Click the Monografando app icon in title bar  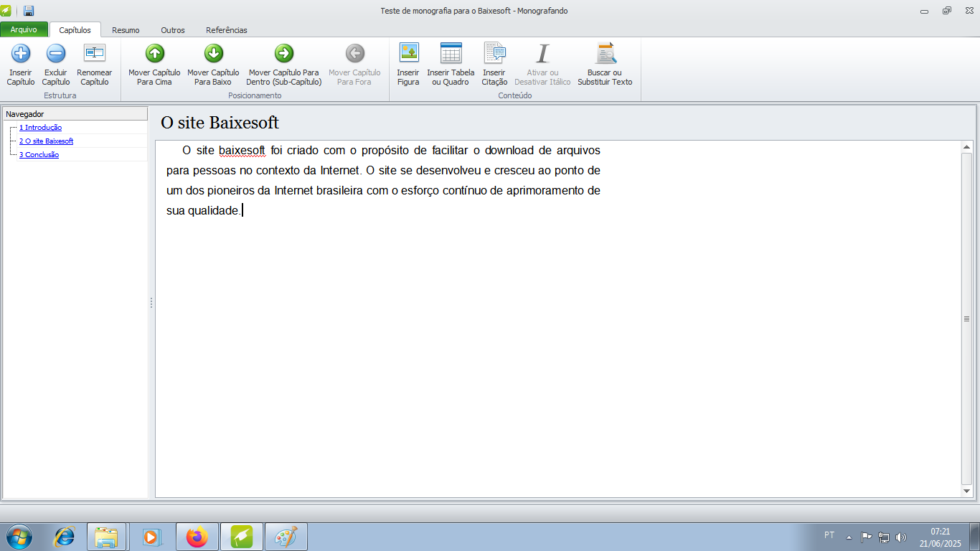6,11
